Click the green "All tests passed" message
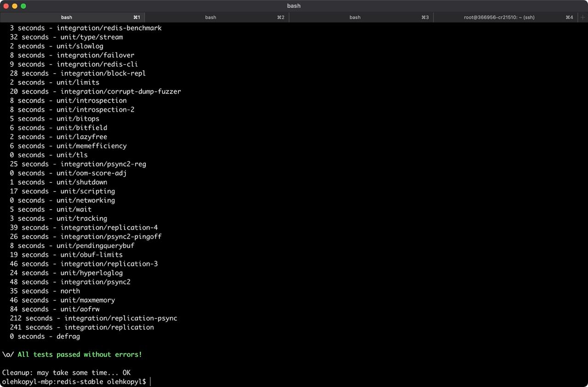 coord(80,354)
